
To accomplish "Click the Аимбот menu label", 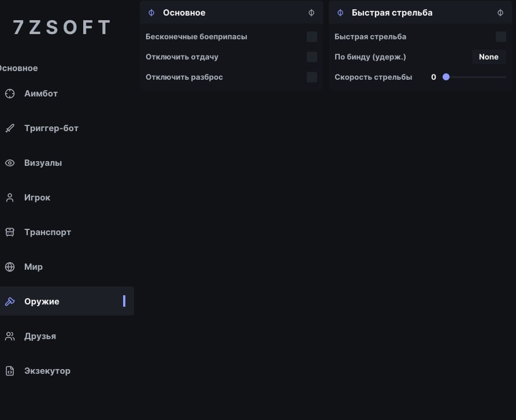I will [x=41, y=94].
